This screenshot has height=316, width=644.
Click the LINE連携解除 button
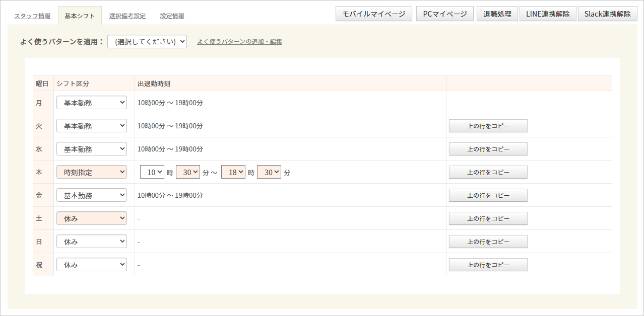click(548, 14)
